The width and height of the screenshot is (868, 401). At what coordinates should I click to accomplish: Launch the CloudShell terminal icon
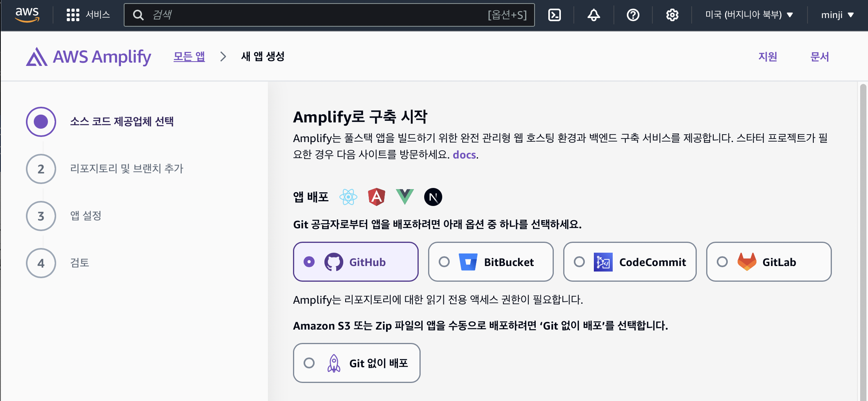(554, 15)
